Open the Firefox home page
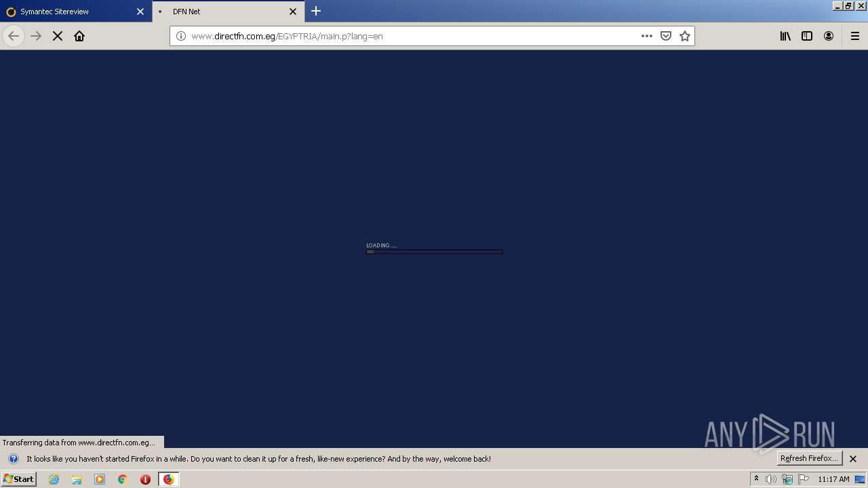868x488 pixels. (x=79, y=36)
